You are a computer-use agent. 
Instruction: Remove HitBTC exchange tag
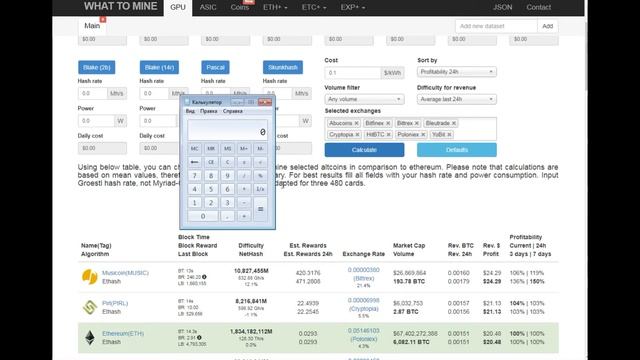(x=388, y=135)
